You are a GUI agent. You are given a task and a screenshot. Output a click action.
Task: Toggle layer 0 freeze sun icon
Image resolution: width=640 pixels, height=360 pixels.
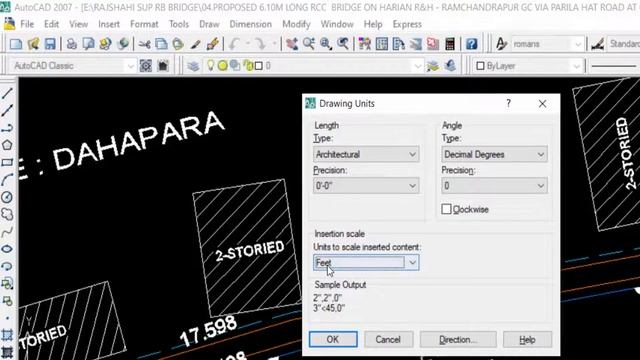click(222, 65)
